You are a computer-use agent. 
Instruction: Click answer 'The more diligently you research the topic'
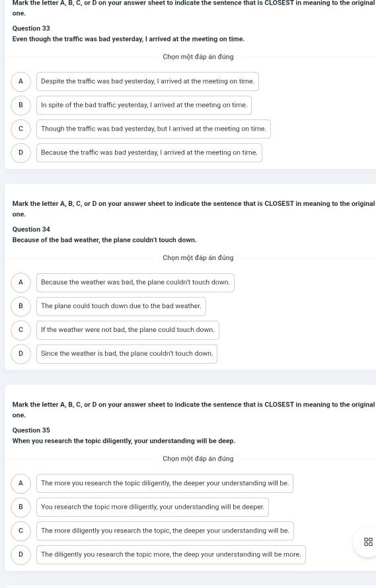point(165,531)
